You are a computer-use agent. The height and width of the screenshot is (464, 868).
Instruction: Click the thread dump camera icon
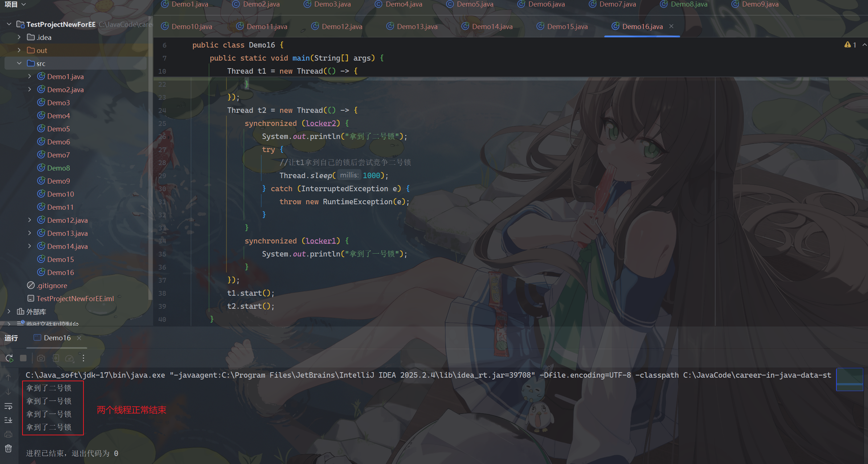point(41,358)
